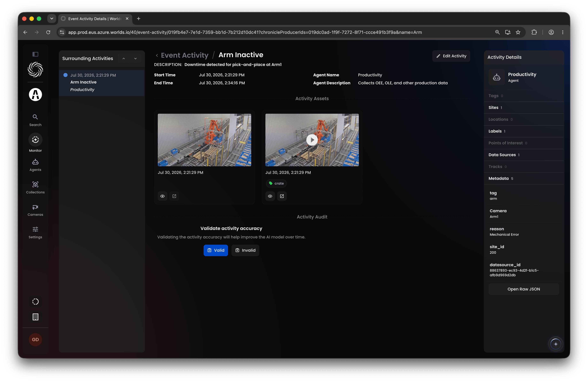
Task: Toggle visibility eye on first asset
Action: click(x=162, y=196)
